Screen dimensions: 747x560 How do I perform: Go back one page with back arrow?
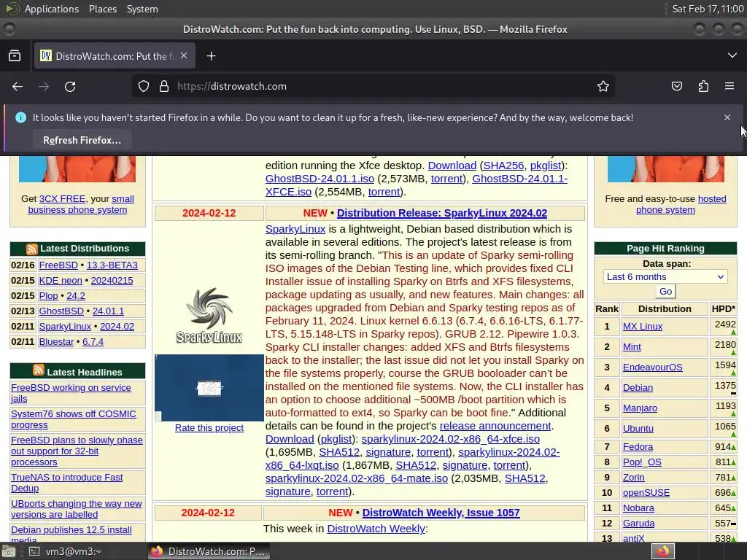(x=18, y=87)
